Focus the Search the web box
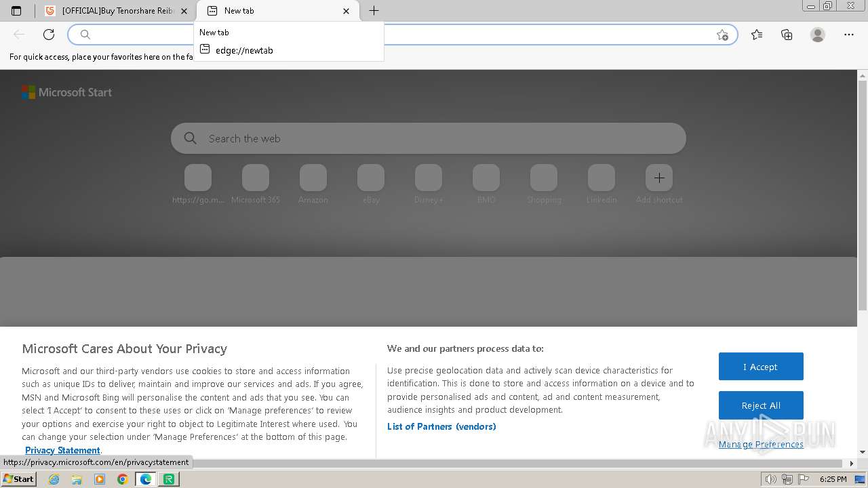Image resolution: width=868 pixels, height=488 pixels. click(x=429, y=138)
